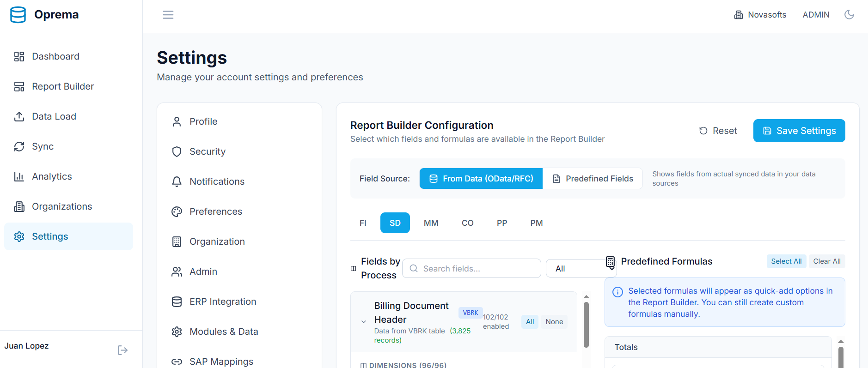This screenshot has width=868, height=368.
Task: Click the VBRK table badge
Action: coord(471,313)
